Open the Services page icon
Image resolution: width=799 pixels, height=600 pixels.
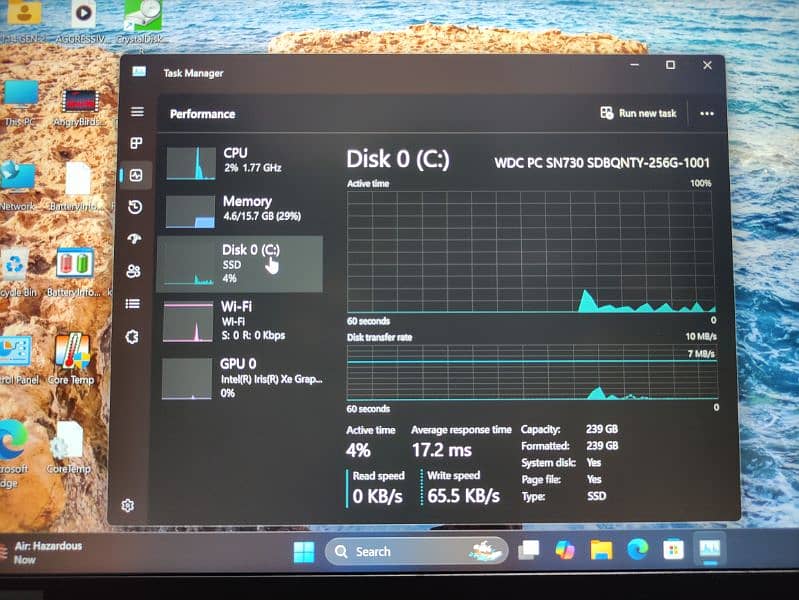[x=132, y=337]
